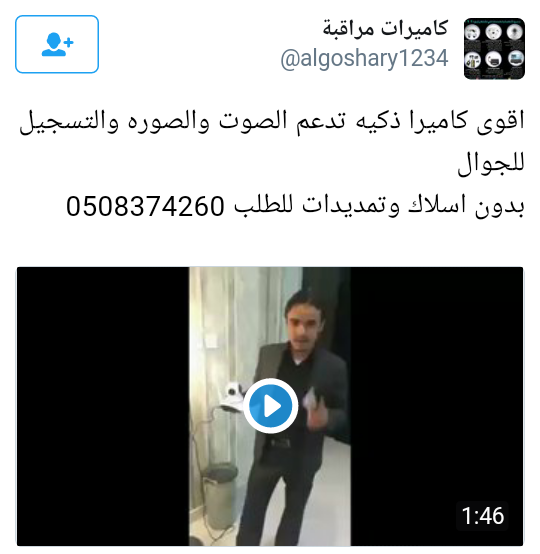
Task: Click the tweet's first line starting with اقوى كاميرا
Action: [x=271, y=122]
